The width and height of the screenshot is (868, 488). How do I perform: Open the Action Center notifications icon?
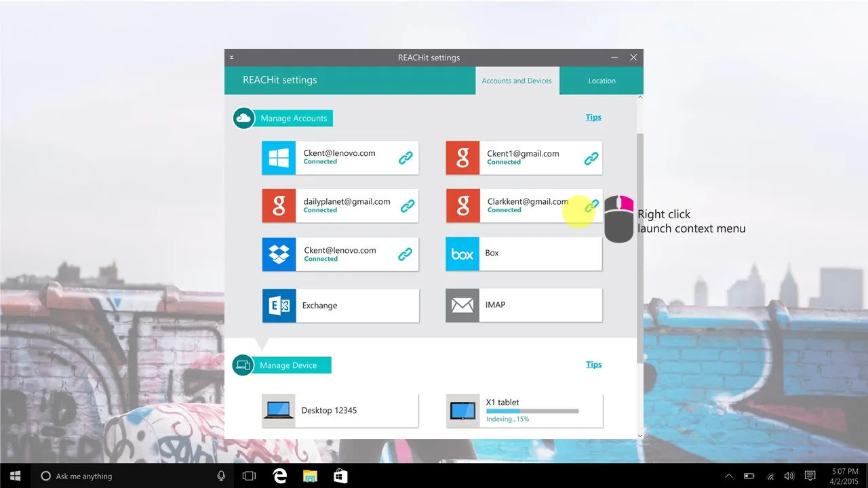[x=810, y=476]
